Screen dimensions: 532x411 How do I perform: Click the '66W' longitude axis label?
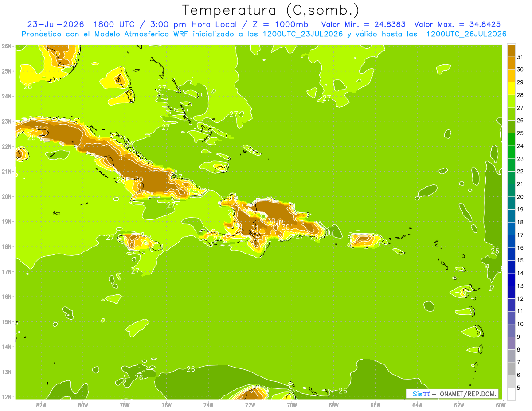tap(375, 404)
